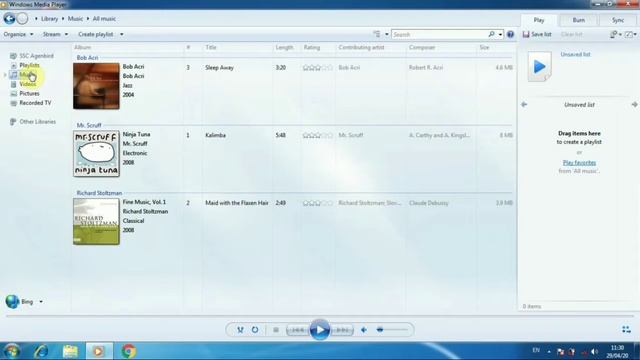Mute the volume with the speaker icon
The height and width of the screenshot is (360, 640).
364,330
